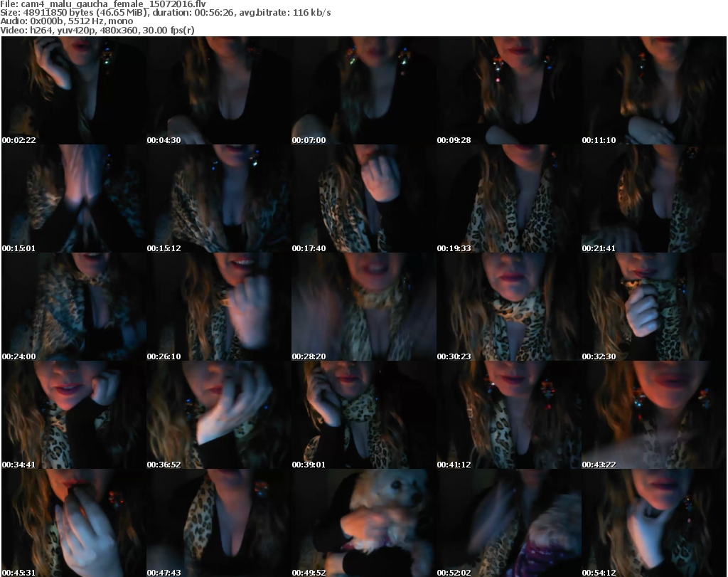Image resolution: width=728 pixels, height=577 pixels.
Task: Click the Audio info line
Action: point(66,21)
